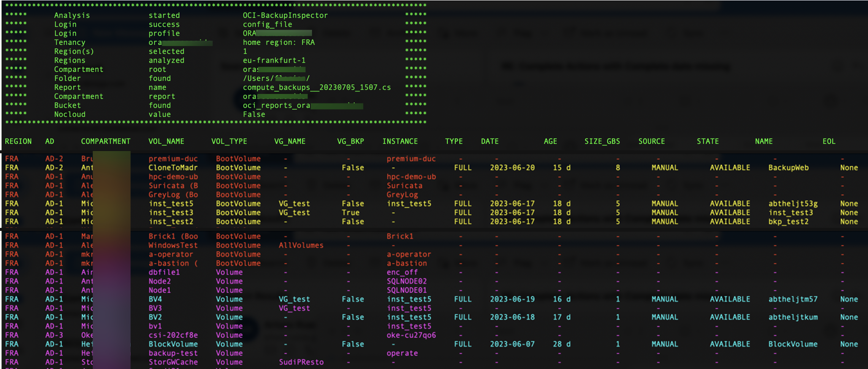The width and height of the screenshot is (868, 369).
Task: Select instance operate
Action: [x=402, y=353]
